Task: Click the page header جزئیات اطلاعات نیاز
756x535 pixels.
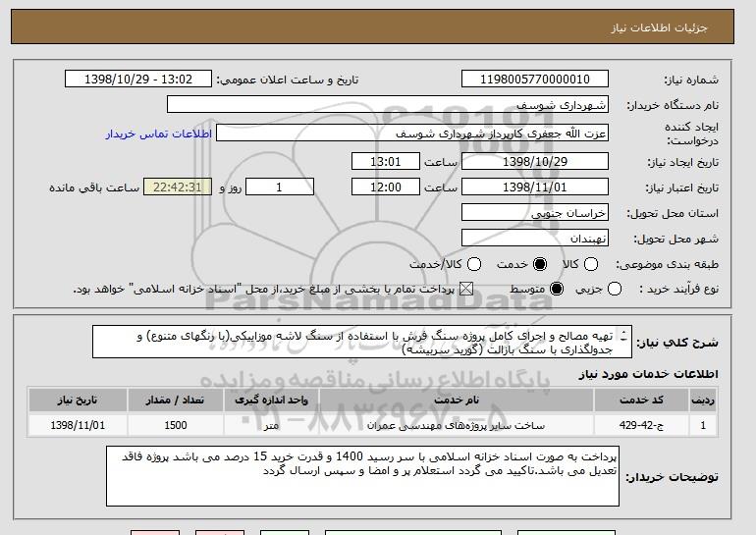Action: pos(659,27)
